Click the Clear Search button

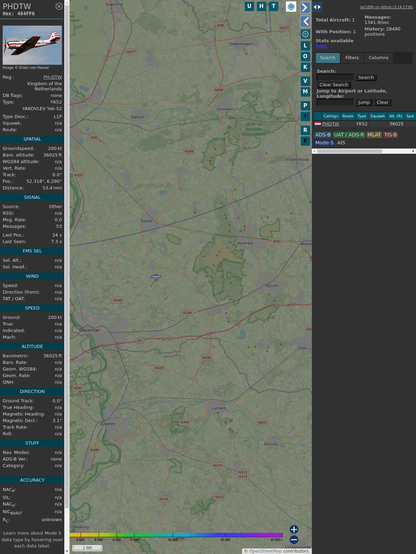(x=334, y=85)
